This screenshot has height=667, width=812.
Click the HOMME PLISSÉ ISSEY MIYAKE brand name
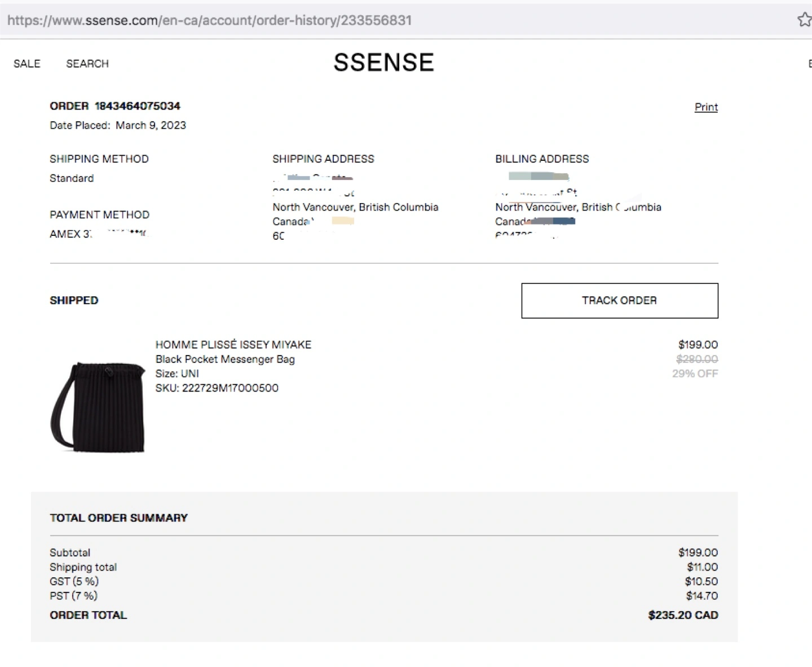click(x=233, y=345)
